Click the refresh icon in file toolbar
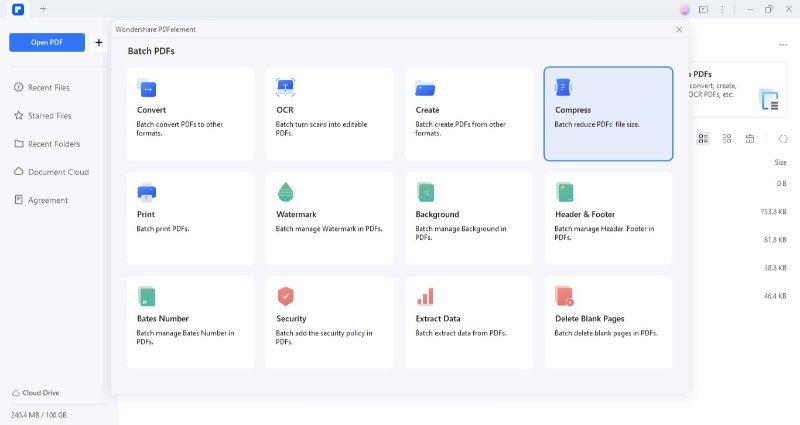Viewport: 800px width, 425px height. click(783, 138)
